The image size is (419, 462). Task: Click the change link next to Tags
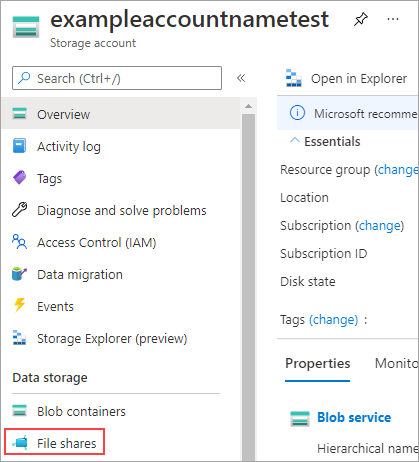(334, 320)
